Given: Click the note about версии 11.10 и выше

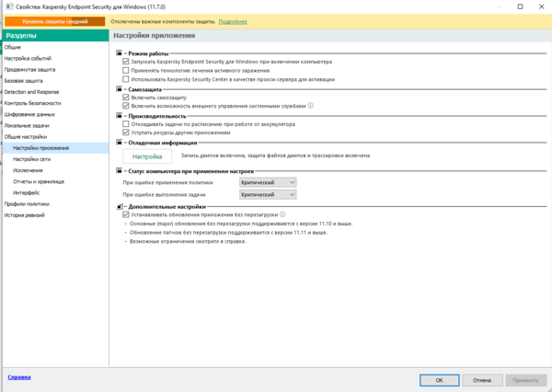Looking at the screenshot, I should 241,224.
